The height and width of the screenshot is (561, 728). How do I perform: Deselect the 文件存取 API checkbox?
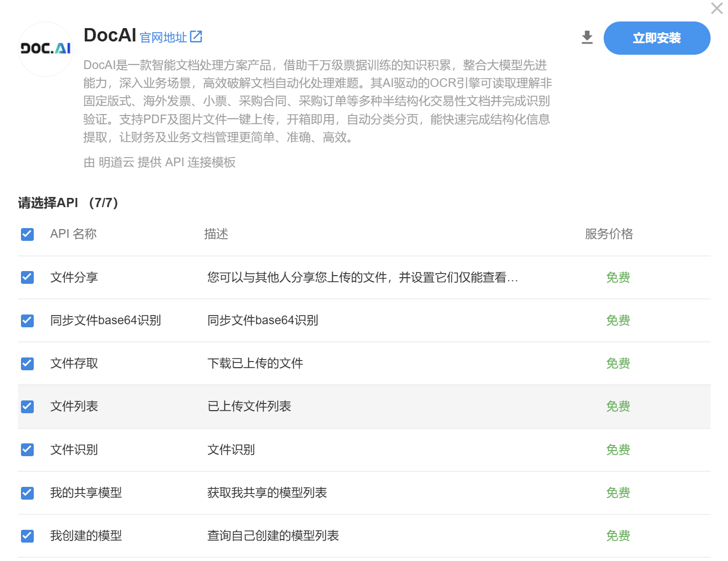[27, 364]
